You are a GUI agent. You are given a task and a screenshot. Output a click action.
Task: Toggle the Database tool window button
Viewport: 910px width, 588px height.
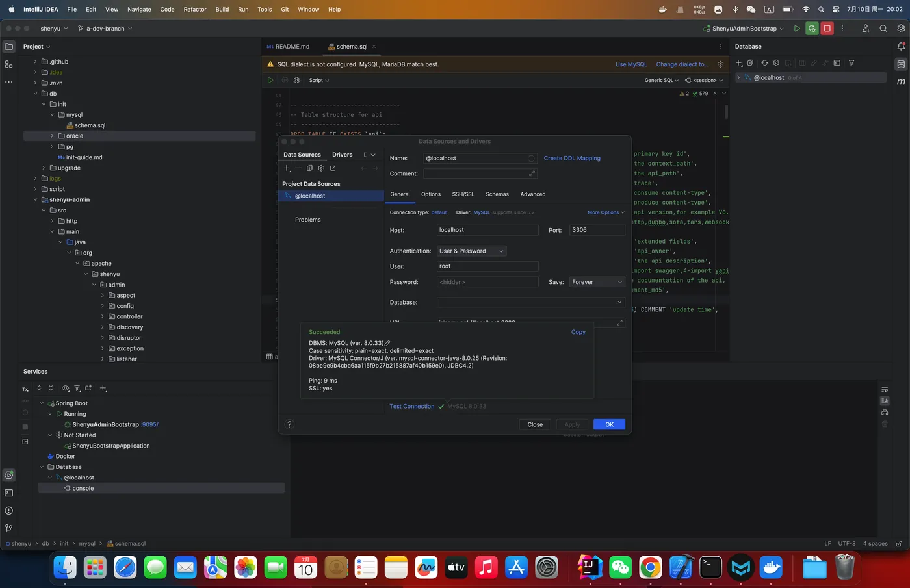901,64
